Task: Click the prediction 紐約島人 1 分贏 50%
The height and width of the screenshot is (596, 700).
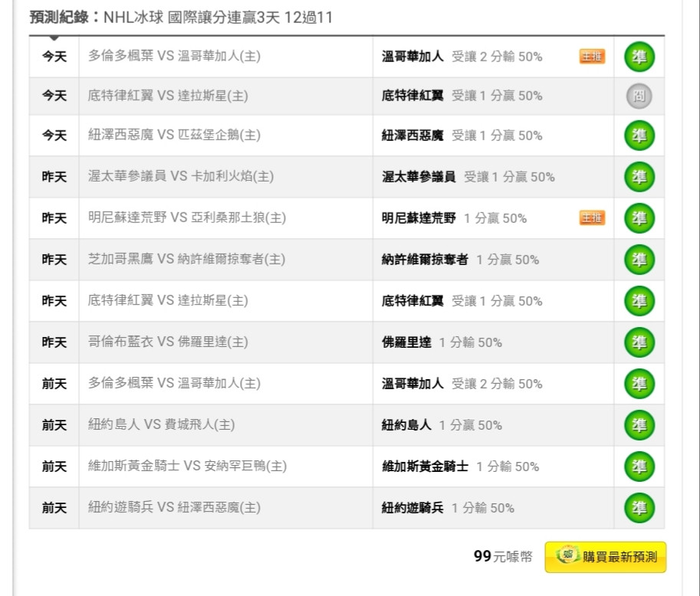Action: point(442,425)
